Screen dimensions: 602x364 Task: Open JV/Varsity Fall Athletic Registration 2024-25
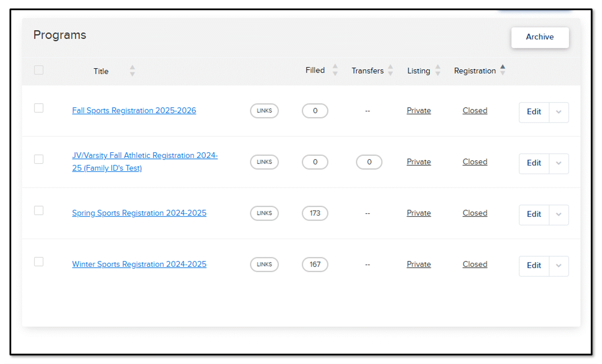click(145, 162)
